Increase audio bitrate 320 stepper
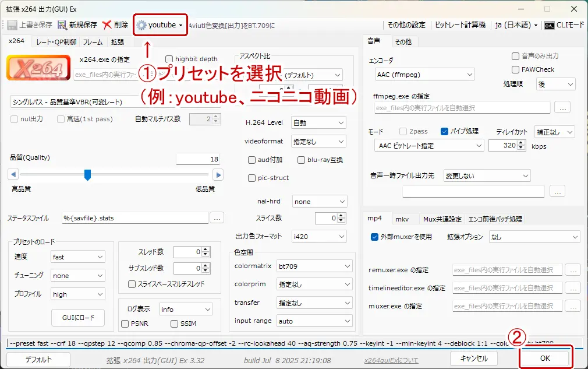The height and width of the screenshot is (369, 588). [521, 143]
